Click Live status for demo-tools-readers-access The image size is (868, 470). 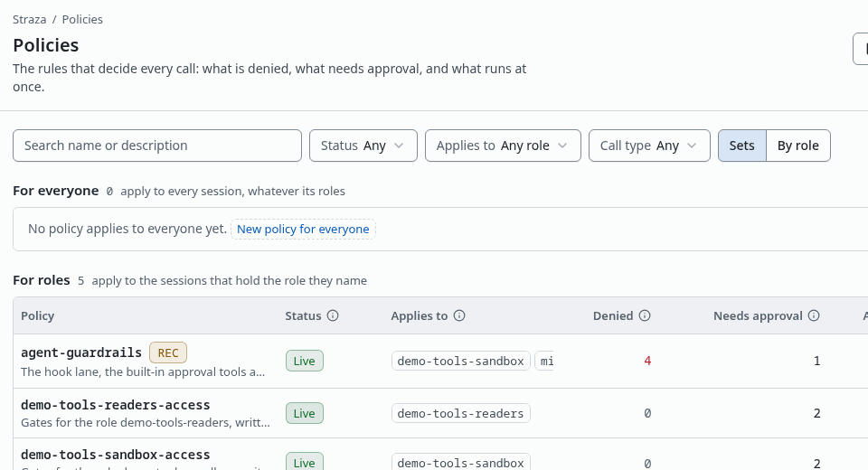(305, 414)
